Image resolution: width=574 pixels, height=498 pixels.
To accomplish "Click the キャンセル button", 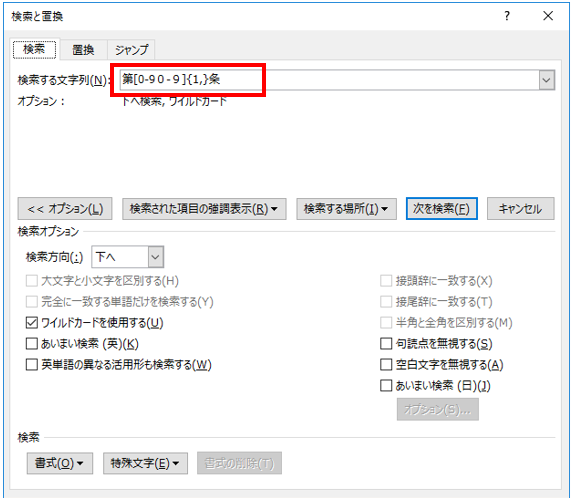I will pos(520,209).
